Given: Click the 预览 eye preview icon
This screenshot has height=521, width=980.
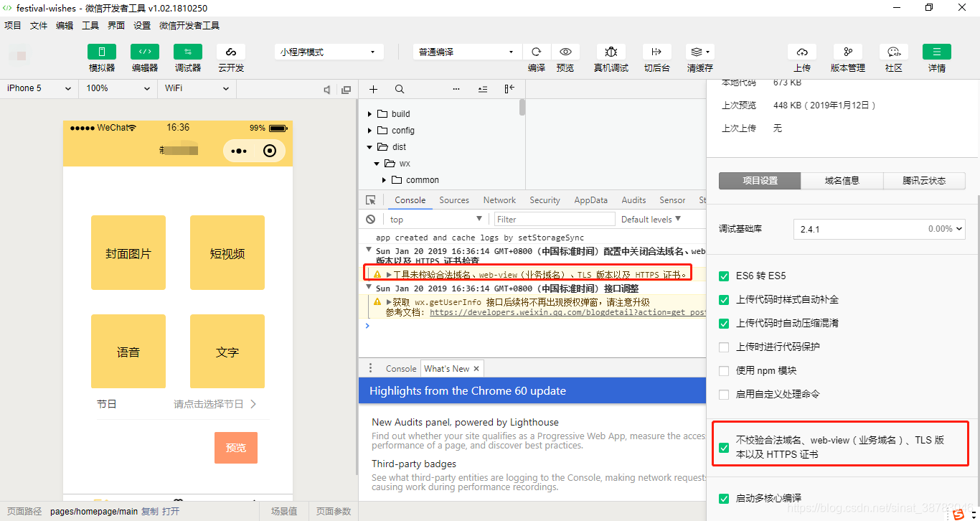Looking at the screenshot, I should click(565, 52).
